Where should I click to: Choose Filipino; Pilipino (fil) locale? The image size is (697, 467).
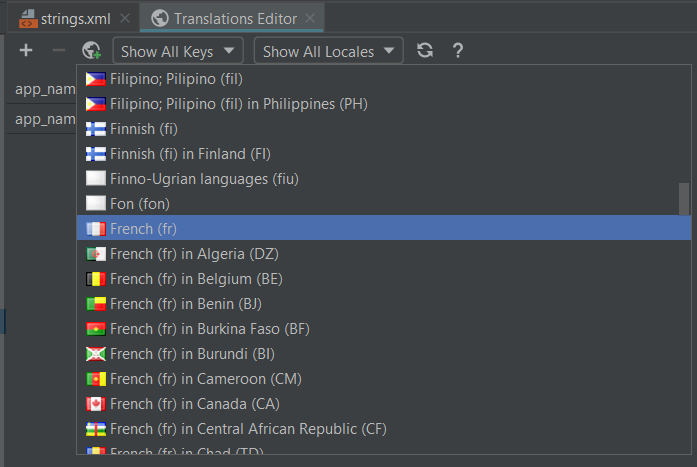tap(176, 79)
